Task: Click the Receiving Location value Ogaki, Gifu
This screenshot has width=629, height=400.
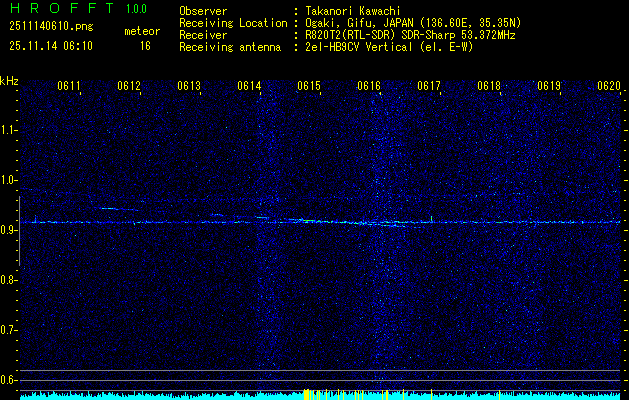Action: click(413, 23)
